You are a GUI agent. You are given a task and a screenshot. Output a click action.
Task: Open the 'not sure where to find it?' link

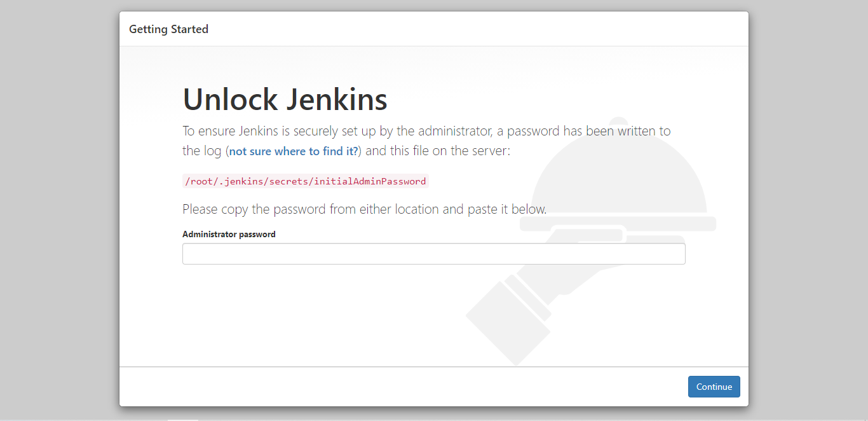pyautogui.click(x=294, y=151)
